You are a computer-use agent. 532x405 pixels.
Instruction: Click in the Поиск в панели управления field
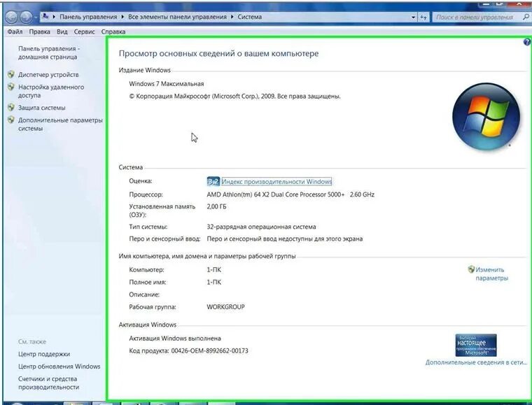(x=477, y=17)
